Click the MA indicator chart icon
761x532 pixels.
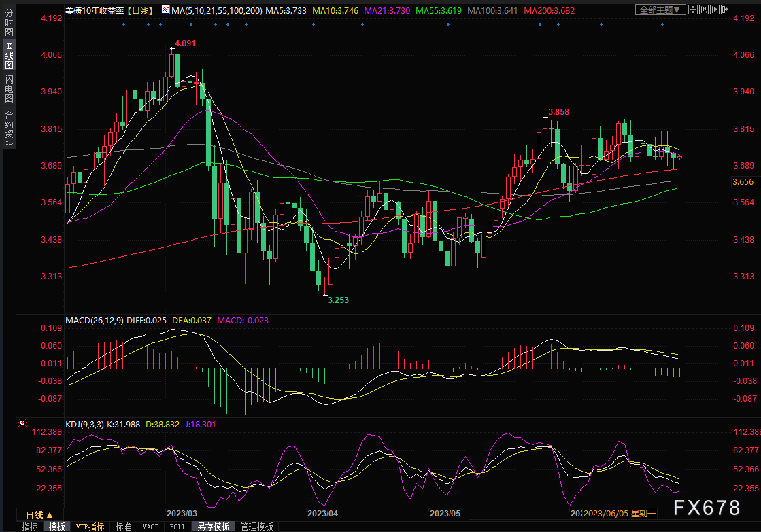point(166,10)
